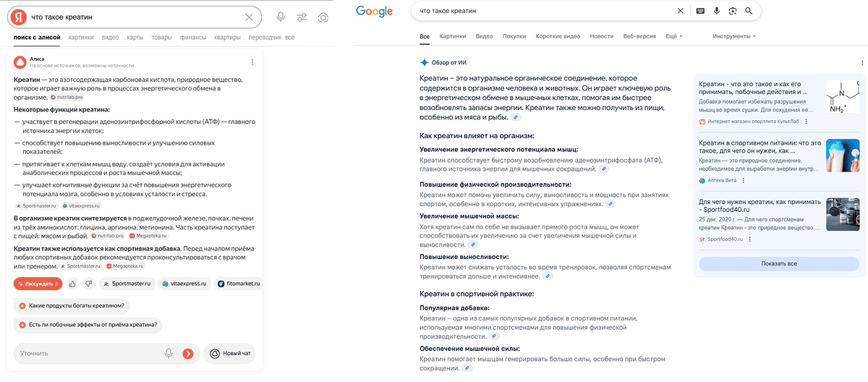Open Google 'Веб-версия' tab

639,35
